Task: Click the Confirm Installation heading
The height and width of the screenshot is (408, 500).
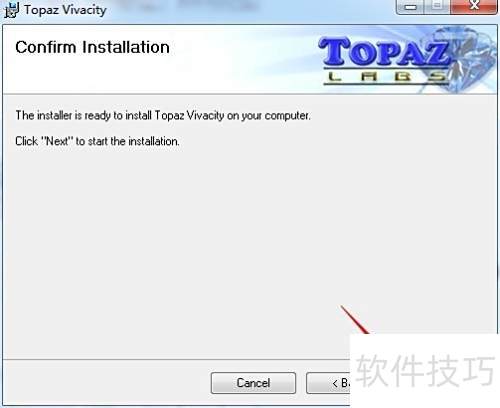Action: click(92, 47)
